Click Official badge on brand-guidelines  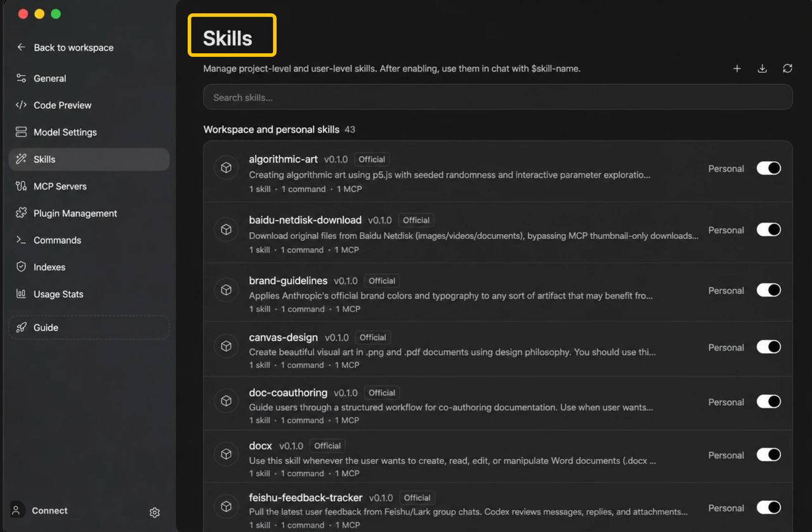click(382, 280)
